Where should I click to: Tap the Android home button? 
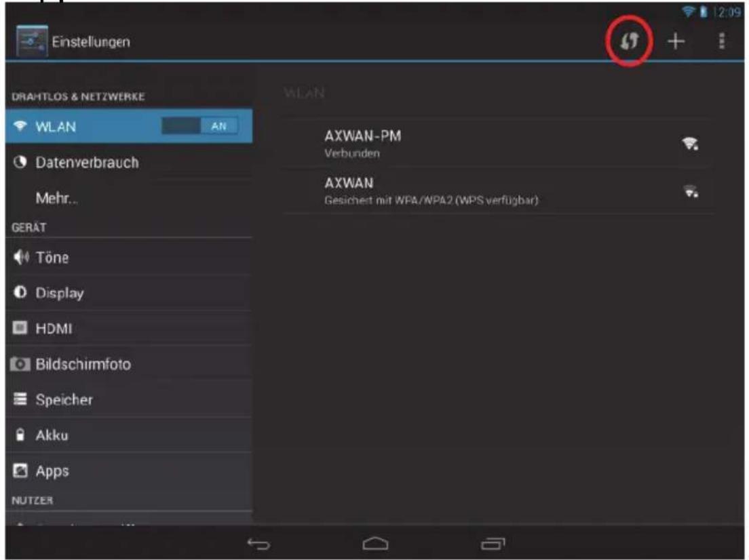pyautogui.click(x=375, y=543)
